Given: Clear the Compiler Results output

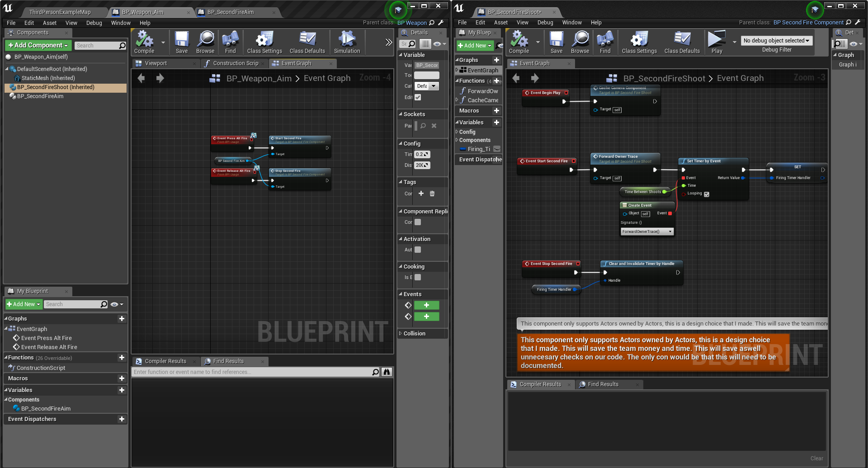Looking at the screenshot, I should pyautogui.click(x=816, y=458).
